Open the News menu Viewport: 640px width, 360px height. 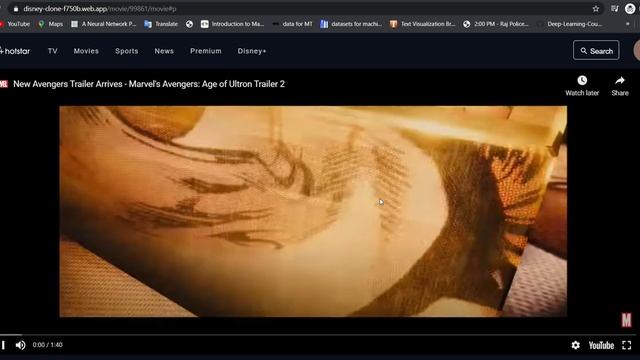point(164,51)
